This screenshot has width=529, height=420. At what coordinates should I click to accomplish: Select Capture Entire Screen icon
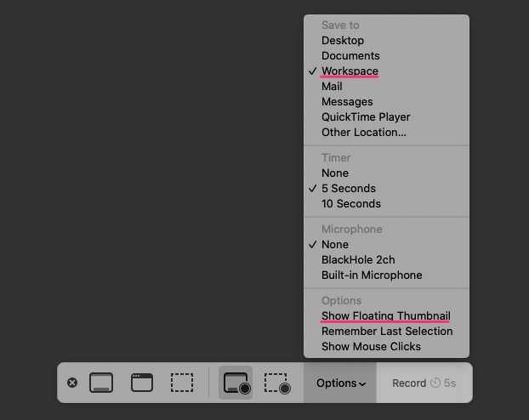tap(101, 383)
